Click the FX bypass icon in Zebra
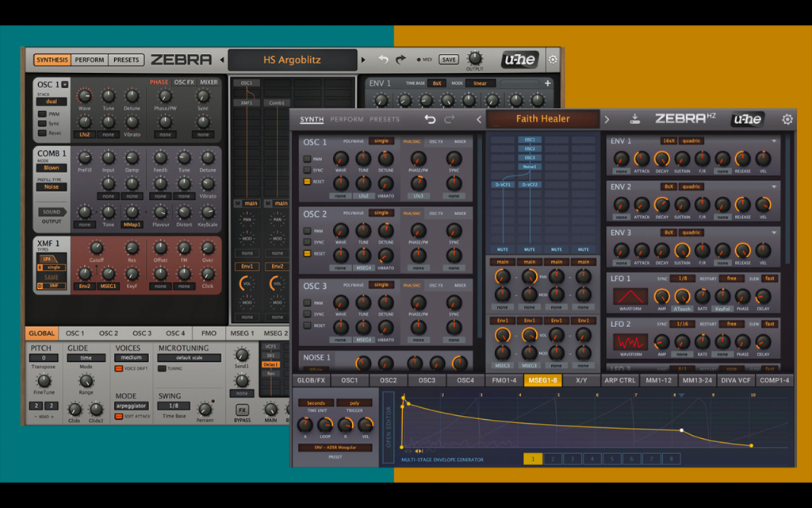 (242, 410)
